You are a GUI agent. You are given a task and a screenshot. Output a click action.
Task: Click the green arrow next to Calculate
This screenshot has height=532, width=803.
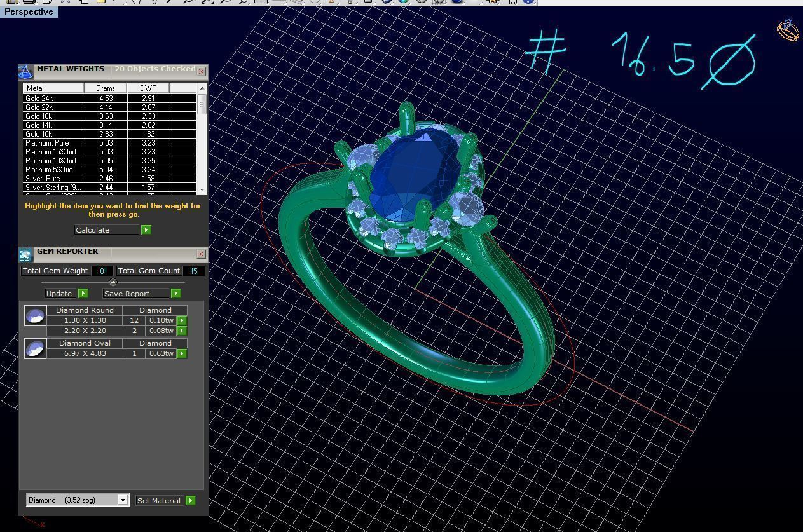click(146, 229)
